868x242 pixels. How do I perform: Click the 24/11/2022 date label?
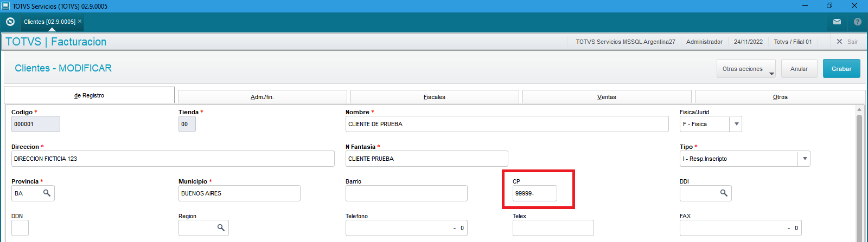(748, 42)
